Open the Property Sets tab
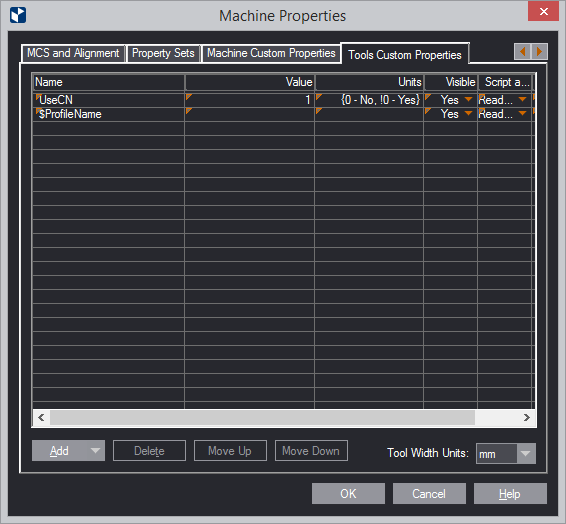 (x=163, y=53)
